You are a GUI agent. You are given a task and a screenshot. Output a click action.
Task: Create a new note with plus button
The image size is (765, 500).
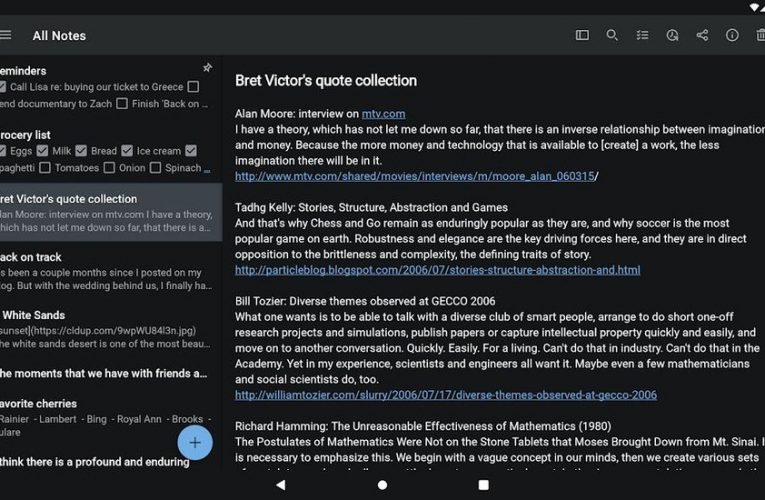[195, 442]
